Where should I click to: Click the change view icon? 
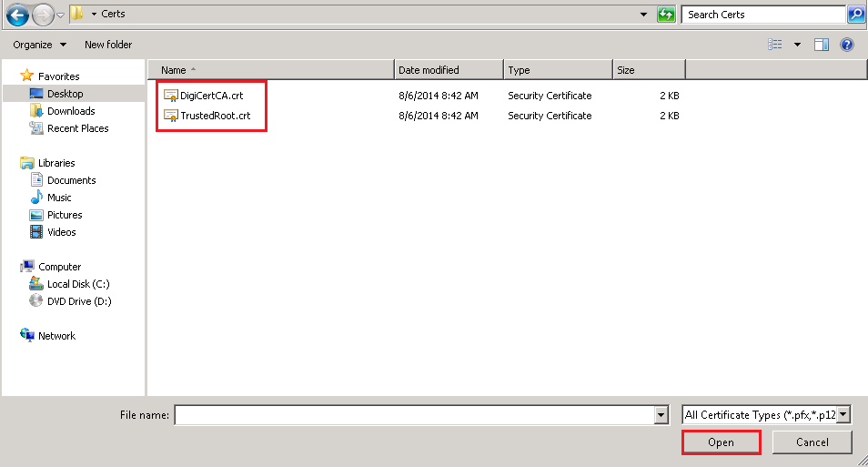775,45
